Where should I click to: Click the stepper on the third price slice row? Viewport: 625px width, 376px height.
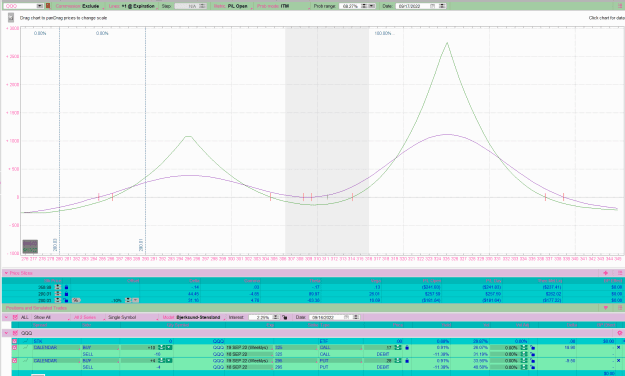(x=58, y=300)
